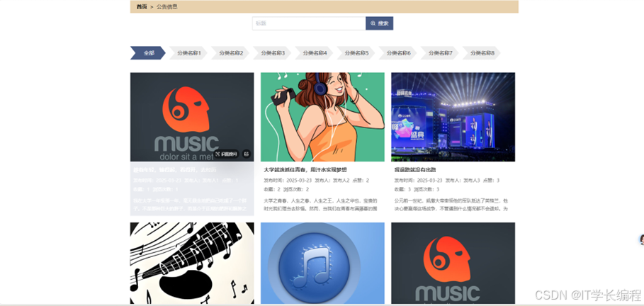Screen dimensions: 644x306
Task: Open the notice titled 大学就该抓住青春，用汗水实现梦想
Action: pos(305,169)
